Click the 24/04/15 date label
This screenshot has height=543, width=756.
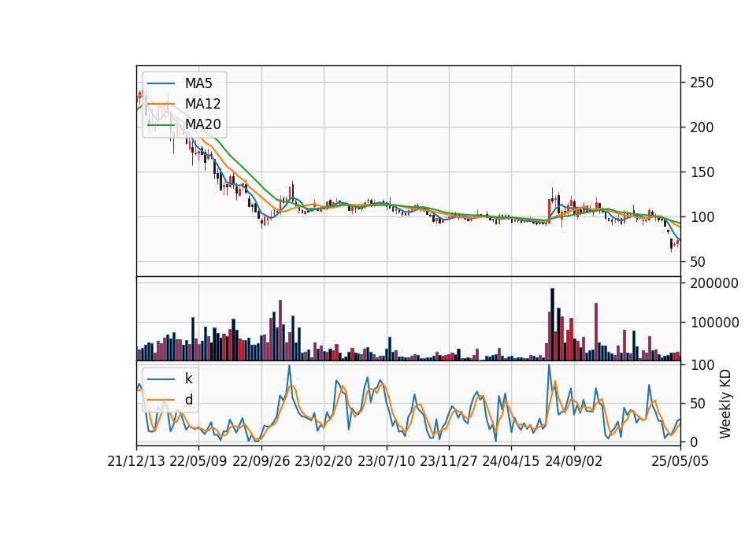pos(511,462)
